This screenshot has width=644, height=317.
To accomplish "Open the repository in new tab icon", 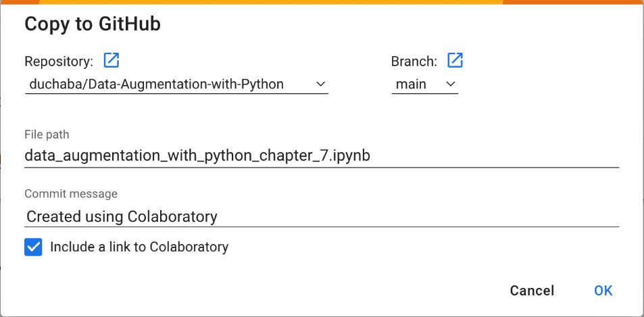I will coord(112,60).
